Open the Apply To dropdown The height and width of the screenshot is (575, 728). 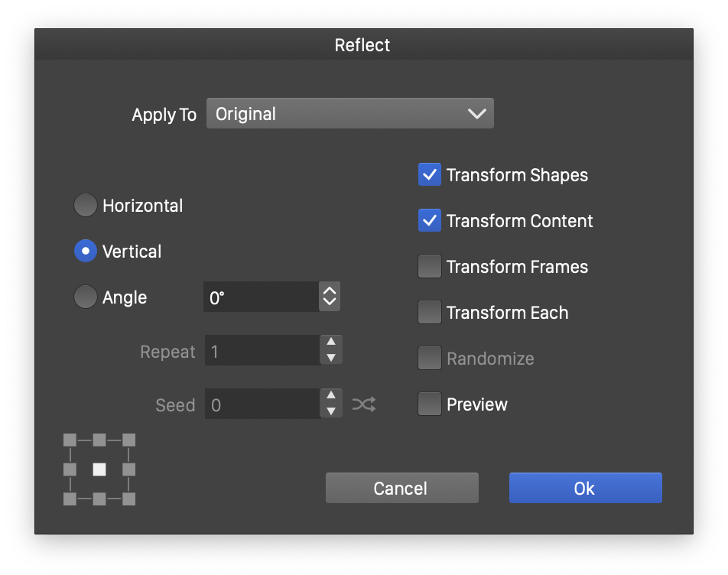[x=349, y=114]
